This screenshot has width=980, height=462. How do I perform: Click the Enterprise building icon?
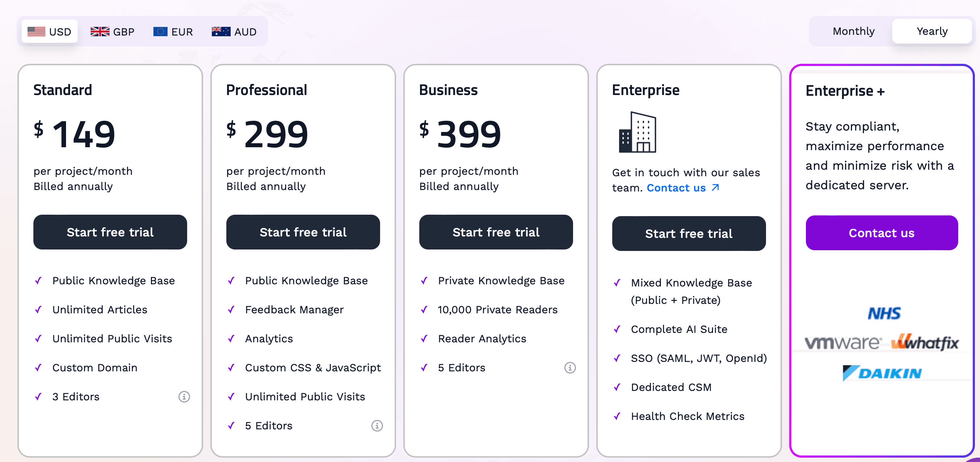pyautogui.click(x=638, y=132)
